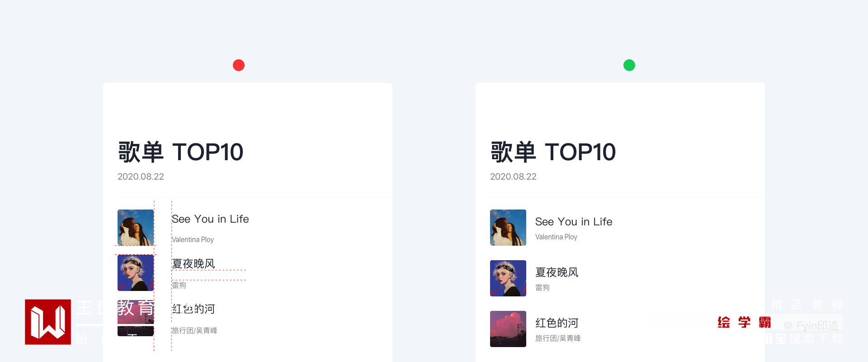Select the 夏夜晚风 song title in left card
868x362 pixels.
[x=193, y=264]
